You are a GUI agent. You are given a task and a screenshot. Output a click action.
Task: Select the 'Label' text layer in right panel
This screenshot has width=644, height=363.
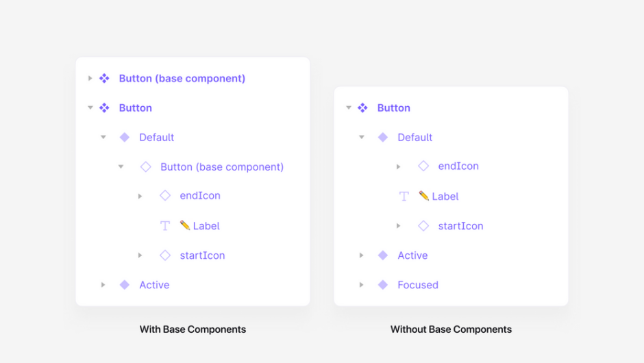point(445,197)
